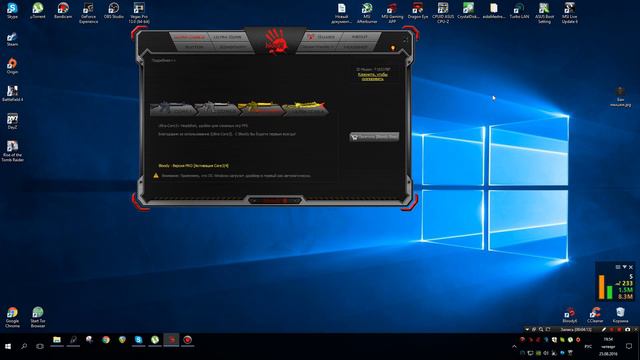Open the GUARD tab
Screen dimensions: 640x360
click(322, 37)
